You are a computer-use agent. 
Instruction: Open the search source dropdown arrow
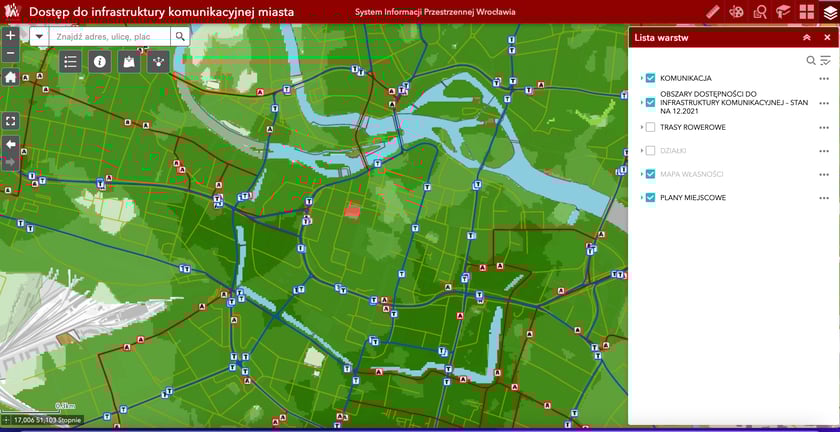(39, 36)
